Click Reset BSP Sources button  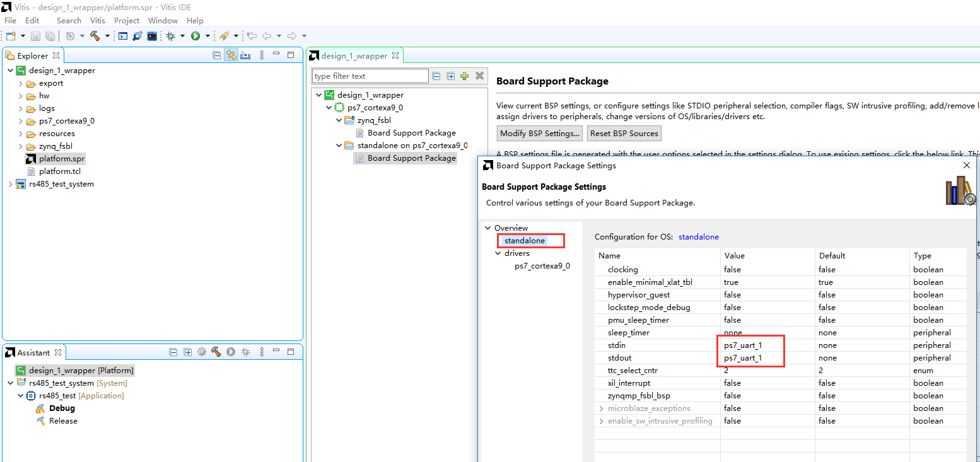(x=624, y=133)
